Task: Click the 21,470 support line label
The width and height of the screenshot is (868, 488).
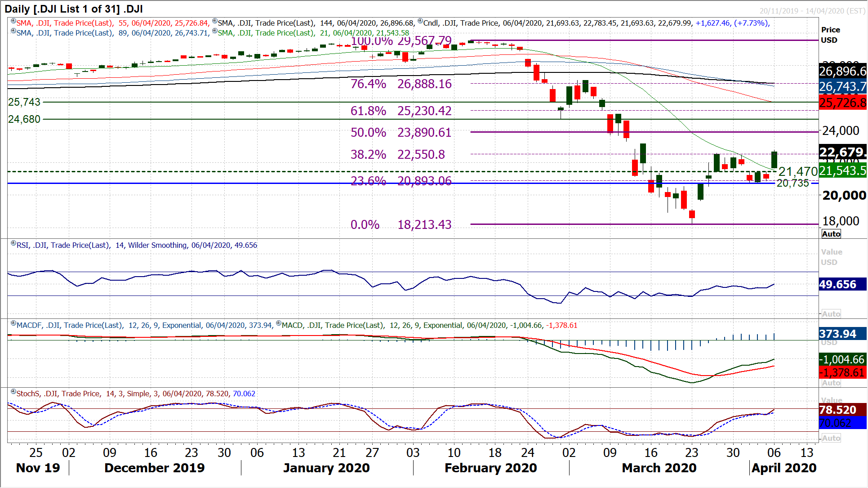Action: point(798,171)
